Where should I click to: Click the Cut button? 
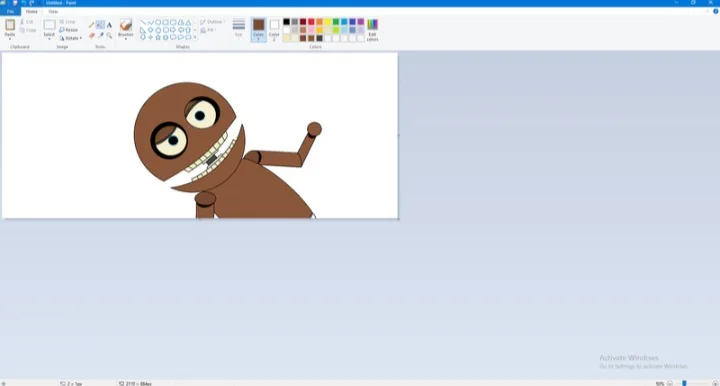pyautogui.click(x=27, y=22)
